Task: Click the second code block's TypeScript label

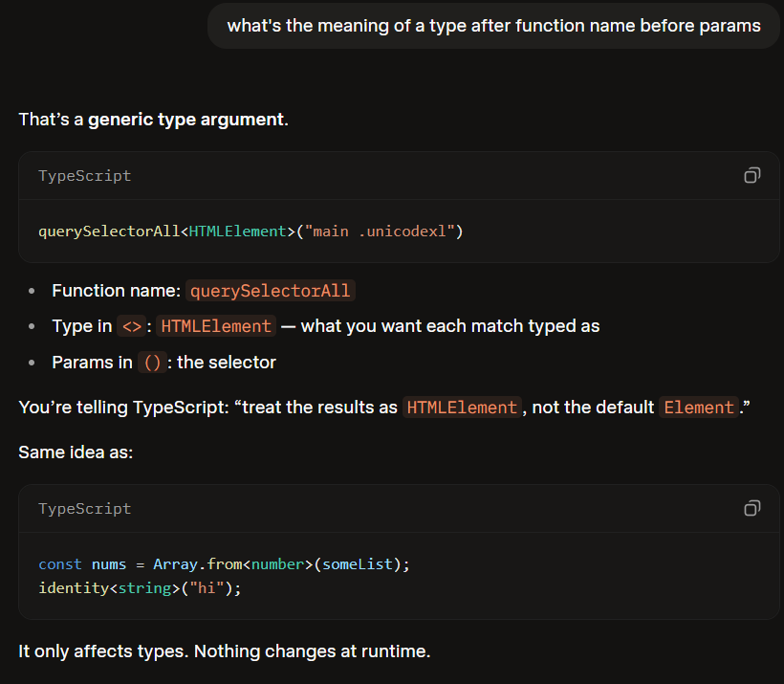Action: coord(84,508)
